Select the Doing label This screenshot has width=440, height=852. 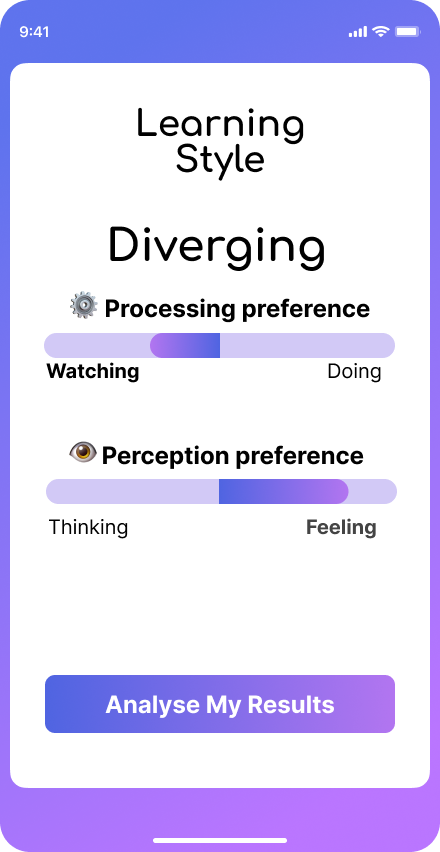(x=354, y=372)
